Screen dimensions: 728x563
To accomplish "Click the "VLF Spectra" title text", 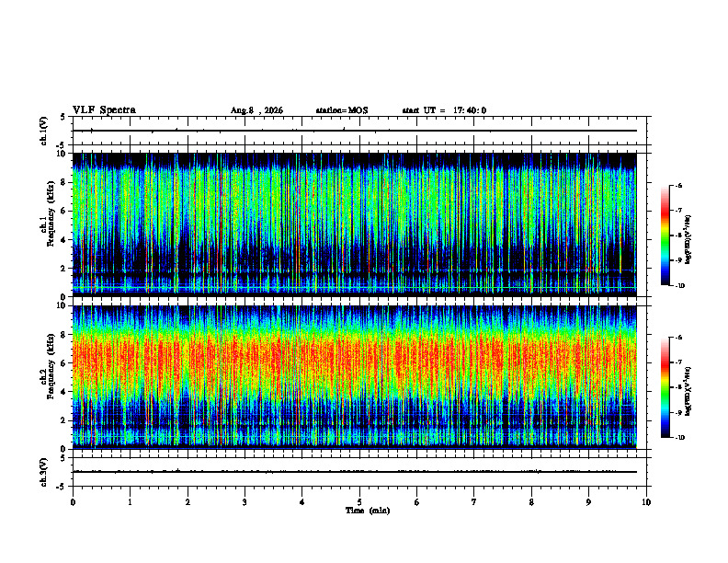I will click(x=104, y=110).
